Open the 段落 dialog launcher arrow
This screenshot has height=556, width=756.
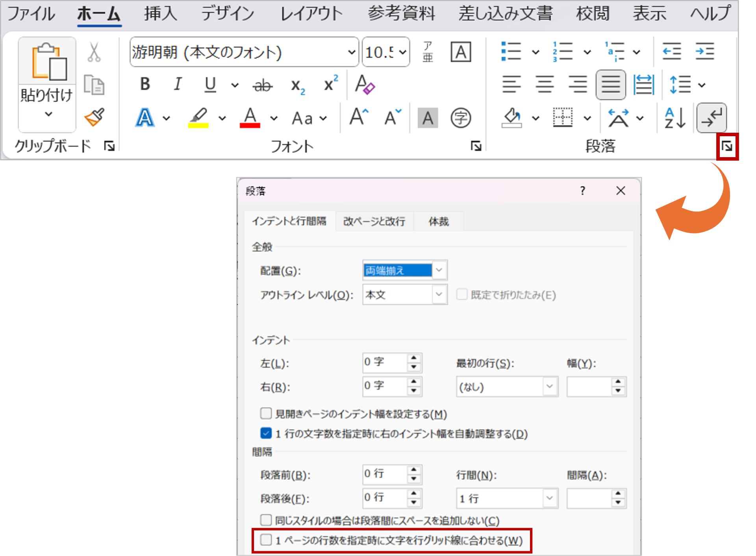(x=727, y=146)
